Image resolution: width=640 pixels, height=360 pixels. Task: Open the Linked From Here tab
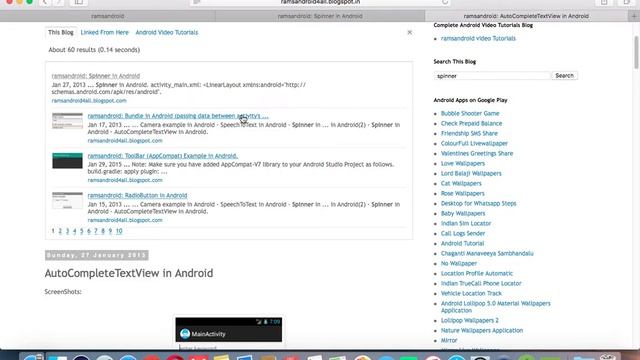click(104, 32)
